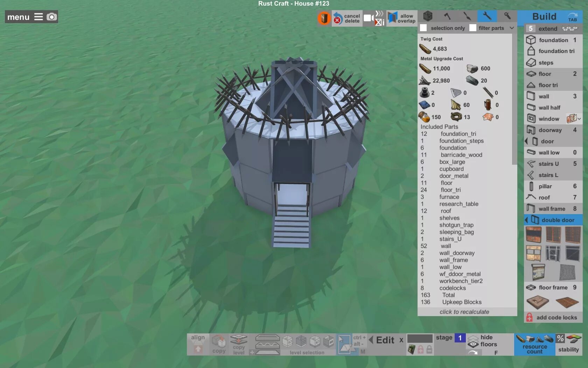
Task: Click the extend triangles pattern icon
Action: pos(570,29)
